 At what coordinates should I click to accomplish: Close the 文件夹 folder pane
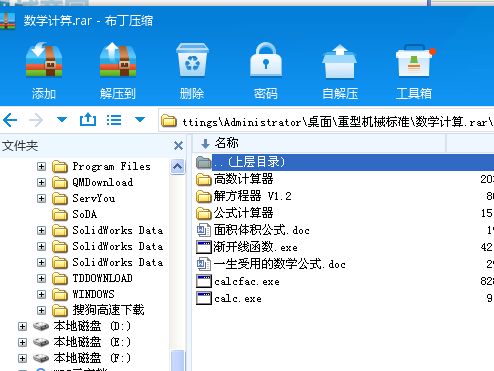(x=178, y=146)
